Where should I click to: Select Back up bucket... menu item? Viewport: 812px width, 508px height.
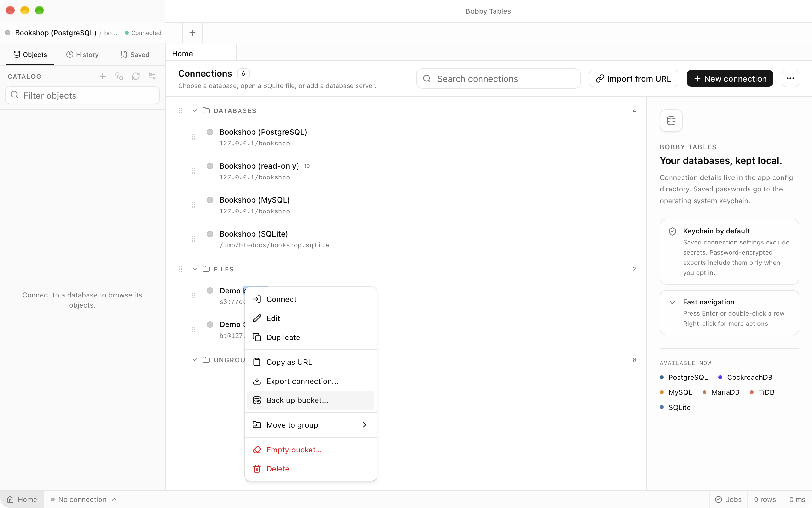[311, 400]
